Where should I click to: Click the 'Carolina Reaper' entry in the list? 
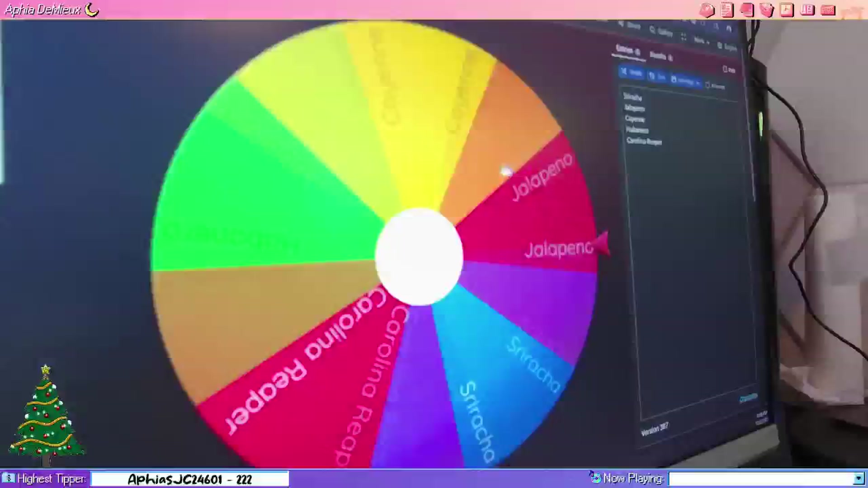tap(644, 141)
